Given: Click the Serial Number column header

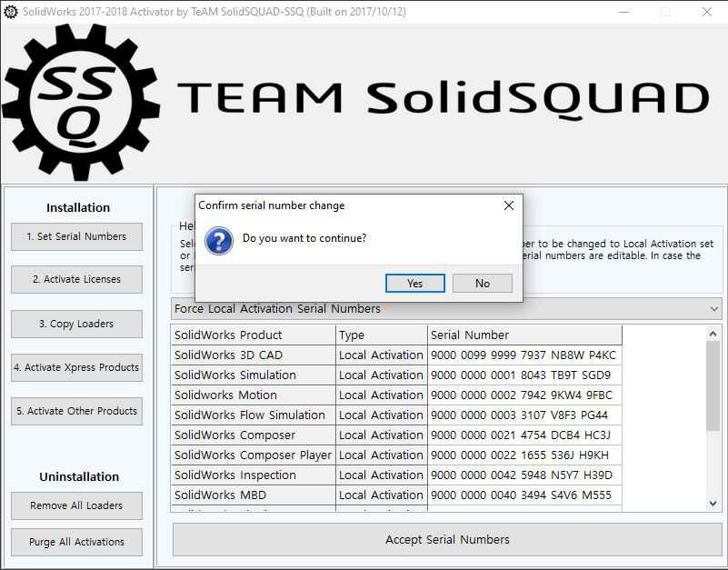Looking at the screenshot, I should click(x=524, y=335).
